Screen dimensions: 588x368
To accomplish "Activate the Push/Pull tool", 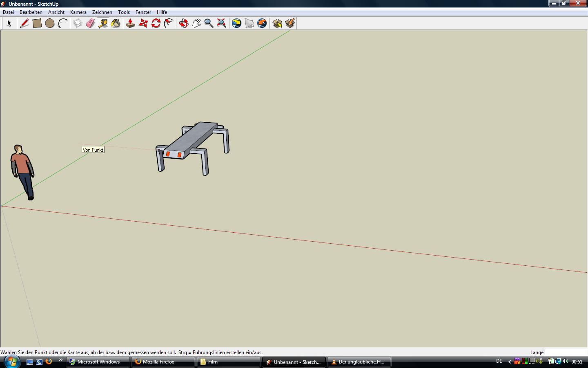I will pyautogui.click(x=130, y=23).
